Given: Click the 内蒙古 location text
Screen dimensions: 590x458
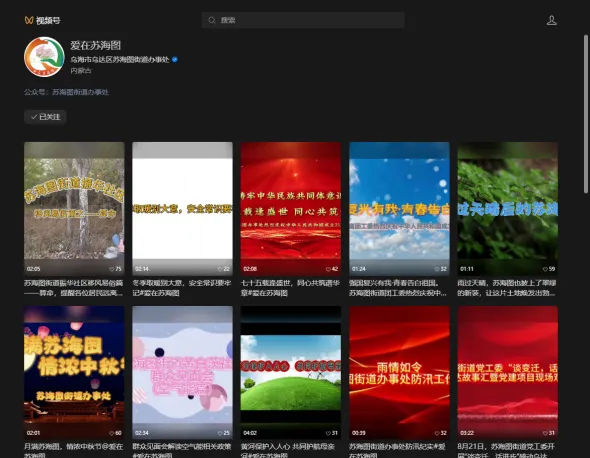Looking at the screenshot, I should (81, 70).
